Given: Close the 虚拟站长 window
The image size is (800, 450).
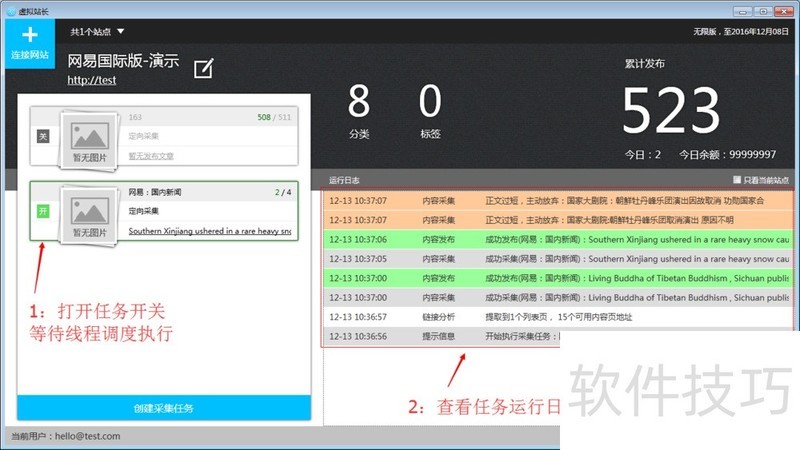Looking at the screenshot, I should tap(783, 11).
